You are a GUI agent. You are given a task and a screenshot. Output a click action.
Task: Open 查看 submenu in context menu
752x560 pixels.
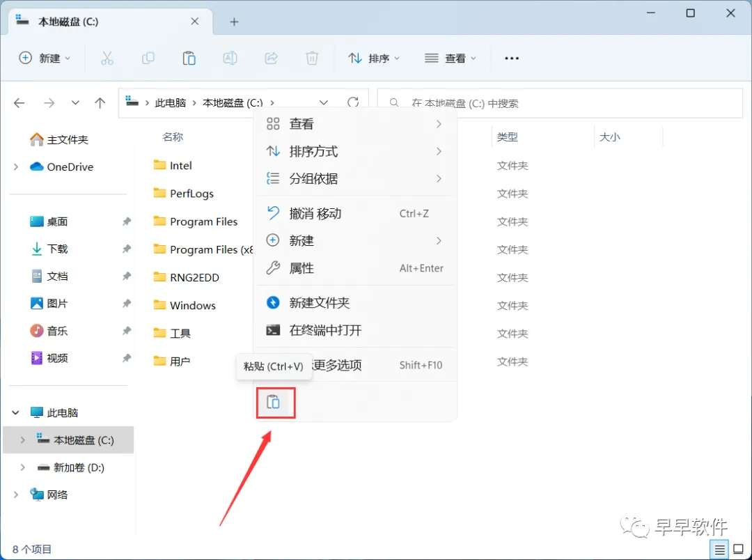click(355, 124)
